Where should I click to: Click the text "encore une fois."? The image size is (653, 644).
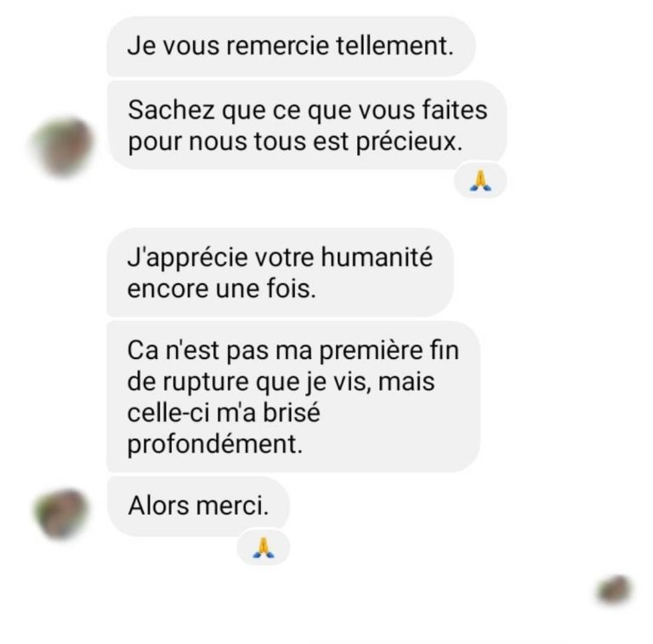(x=222, y=288)
